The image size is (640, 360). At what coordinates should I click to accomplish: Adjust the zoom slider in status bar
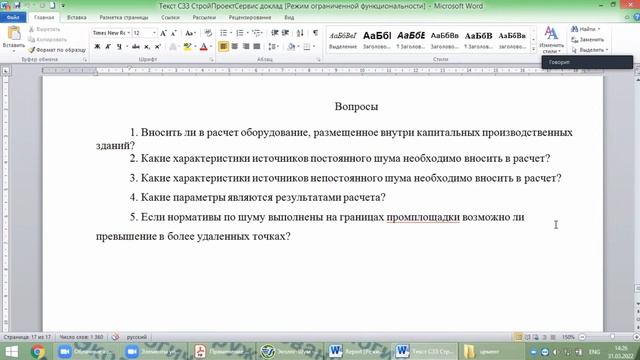tap(612, 337)
